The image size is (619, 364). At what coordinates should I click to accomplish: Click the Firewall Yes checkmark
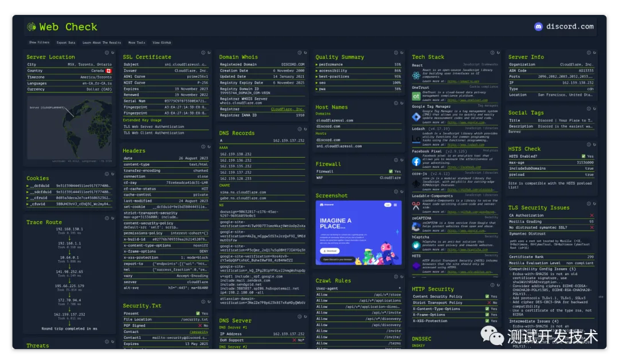[391, 171]
